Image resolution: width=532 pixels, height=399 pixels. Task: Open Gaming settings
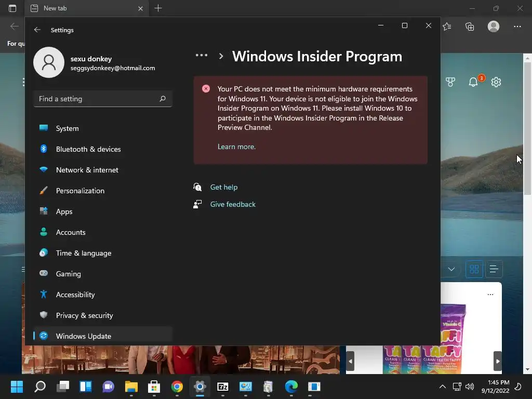point(103,274)
